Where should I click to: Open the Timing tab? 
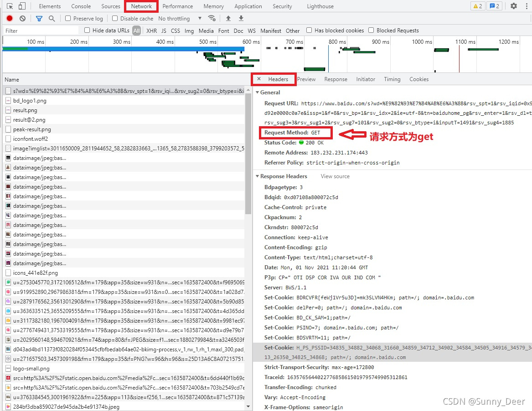(x=392, y=79)
